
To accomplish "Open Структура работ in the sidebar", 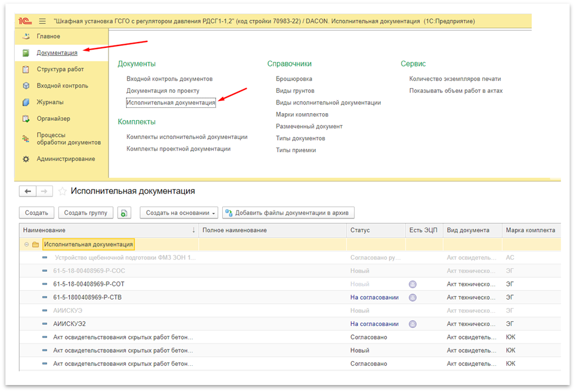I will click(60, 69).
